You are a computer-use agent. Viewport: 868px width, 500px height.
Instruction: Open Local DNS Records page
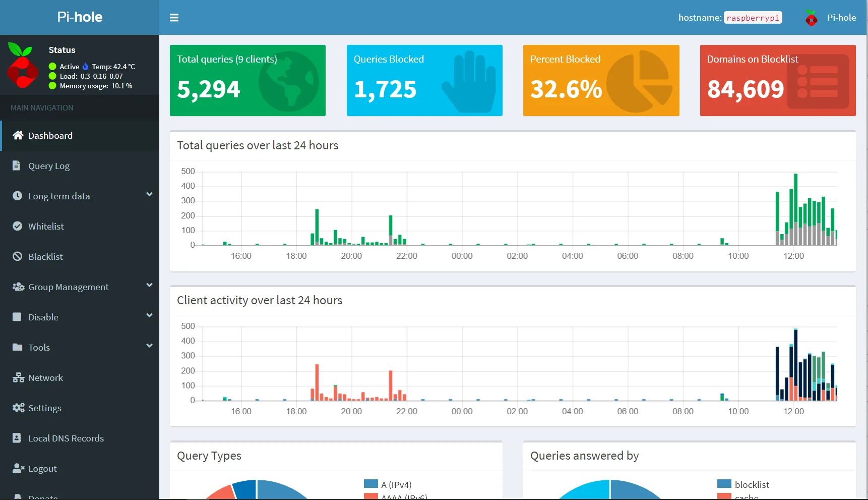(x=80, y=438)
